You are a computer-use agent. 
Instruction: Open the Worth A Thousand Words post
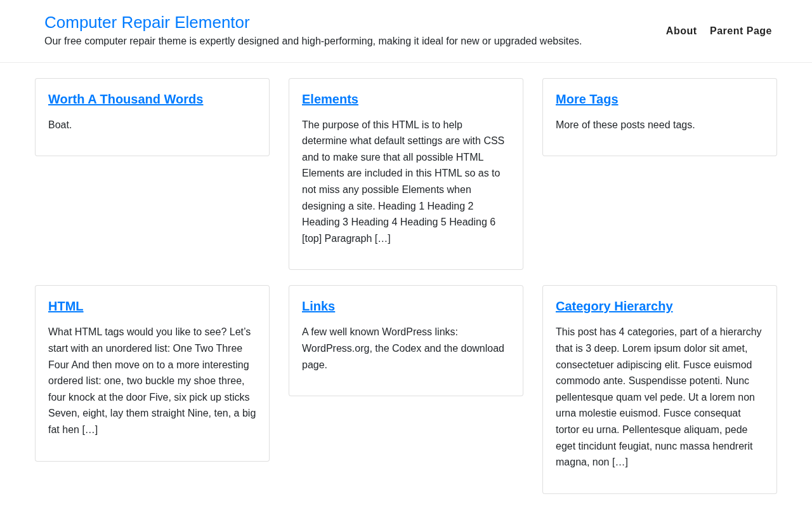click(126, 99)
